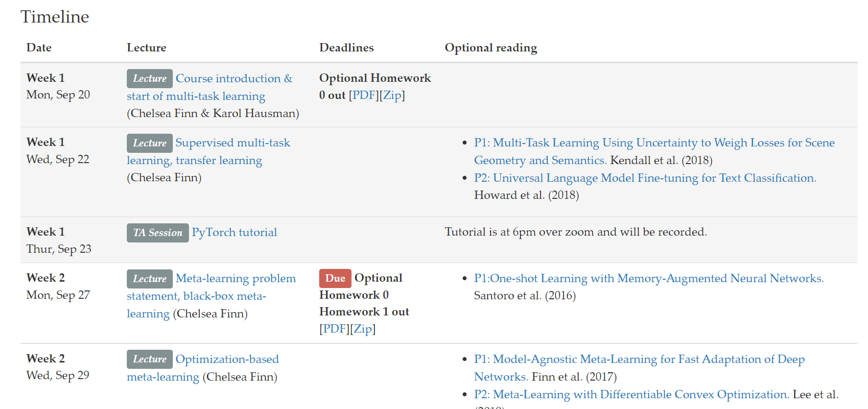This screenshot has width=868, height=409.
Task: Click Lecture badge for Wed Sep 29
Action: pyautogui.click(x=150, y=360)
